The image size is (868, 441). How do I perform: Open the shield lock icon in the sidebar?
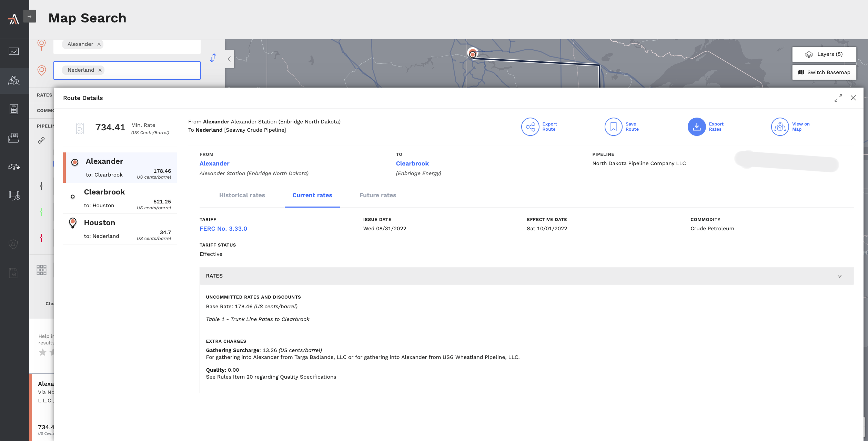click(13, 244)
